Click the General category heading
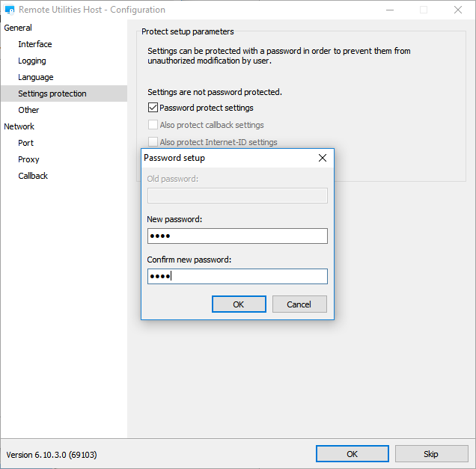The image size is (476, 469). [18, 28]
